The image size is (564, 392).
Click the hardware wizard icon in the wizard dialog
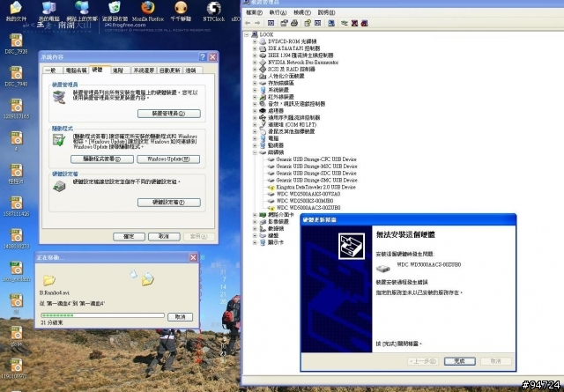[x=352, y=246]
